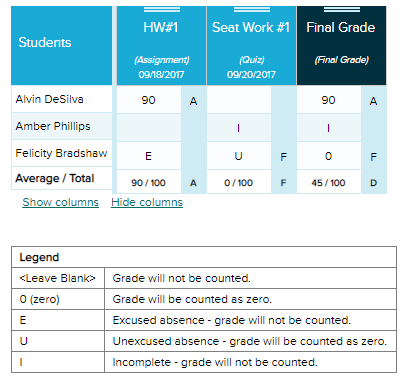The image size is (405, 381).
Task: Click the Hide columns link
Action: pyautogui.click(x=147, y=202)
